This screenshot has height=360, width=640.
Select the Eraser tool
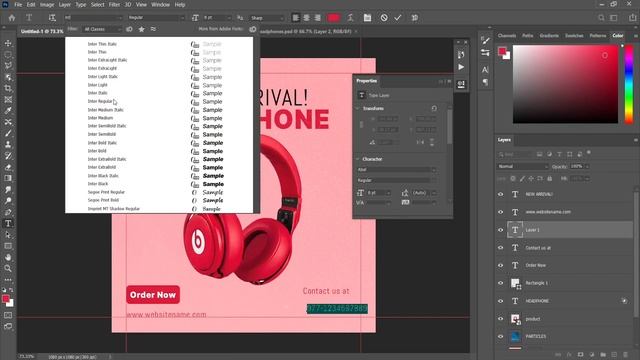(8, 167)
